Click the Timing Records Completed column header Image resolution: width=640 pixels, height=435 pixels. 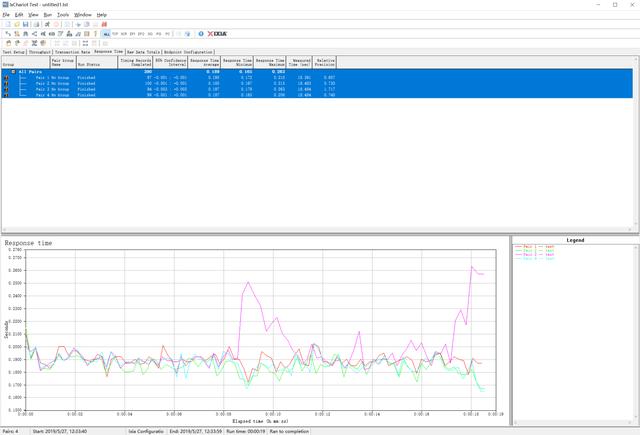[134, 62]
